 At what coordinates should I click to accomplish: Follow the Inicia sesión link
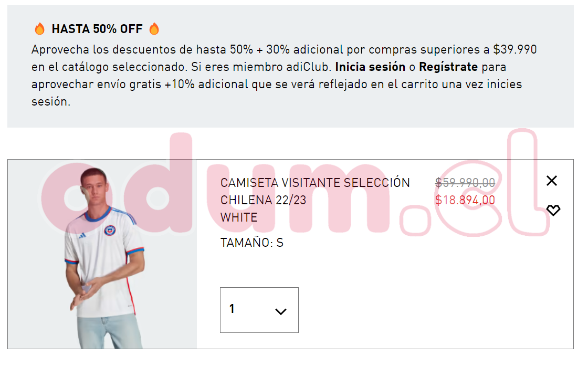(370, 67)
